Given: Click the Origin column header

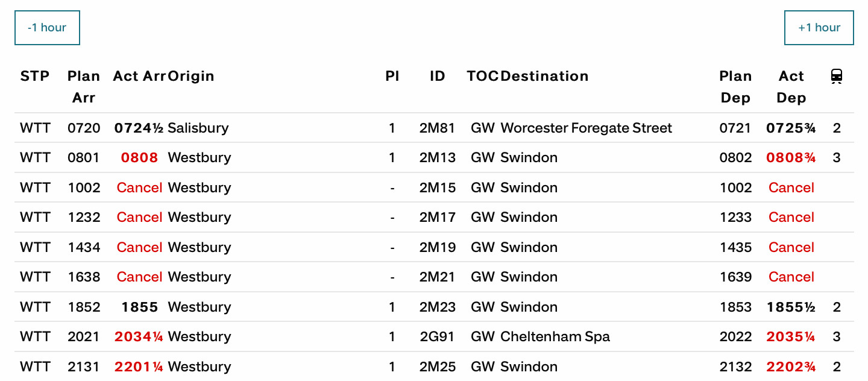Looking at the screenshot, I should click(x=191, y=76).
